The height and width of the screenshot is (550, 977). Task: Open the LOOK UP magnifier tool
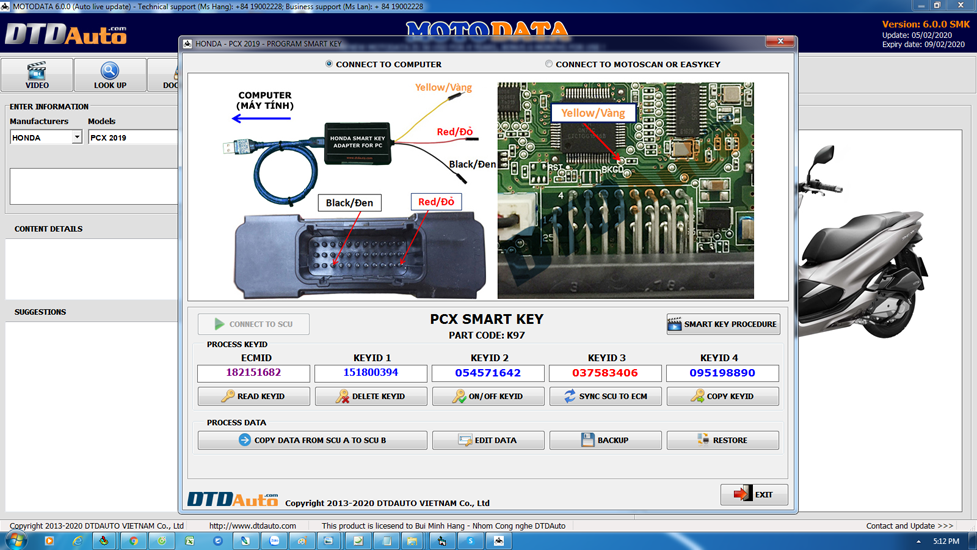(x=110, y=75)
